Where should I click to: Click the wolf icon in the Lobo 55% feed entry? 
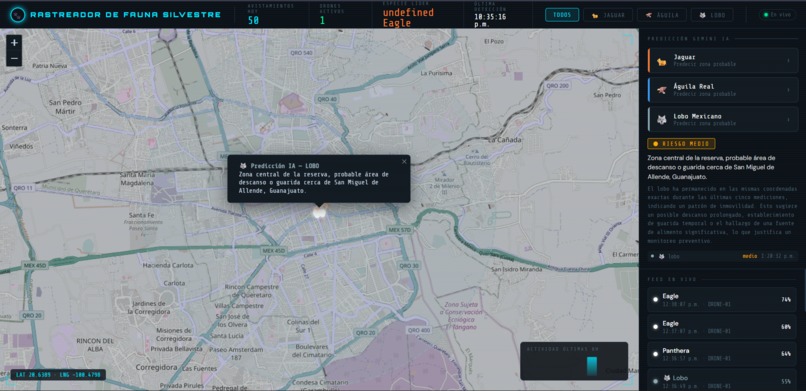[668, 378]
